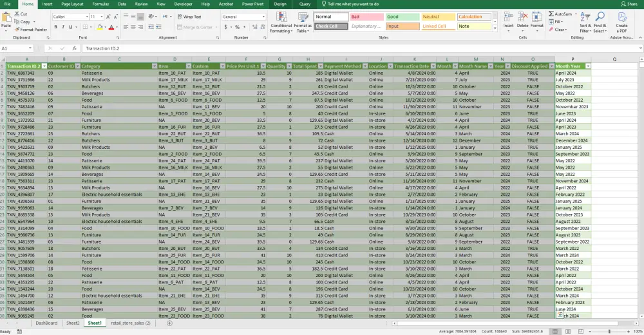Apply the Note cell style
The image size is (644, 335).
(x=474, y=26)
